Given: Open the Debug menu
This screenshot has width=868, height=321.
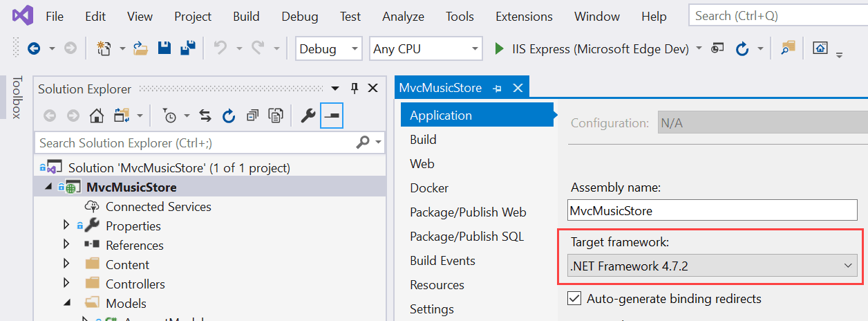Looking at the screenshot, I should 300,16.
